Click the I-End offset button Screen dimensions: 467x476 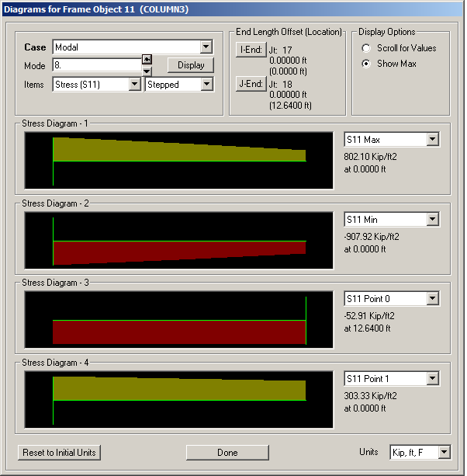click(x=250, y=50)
